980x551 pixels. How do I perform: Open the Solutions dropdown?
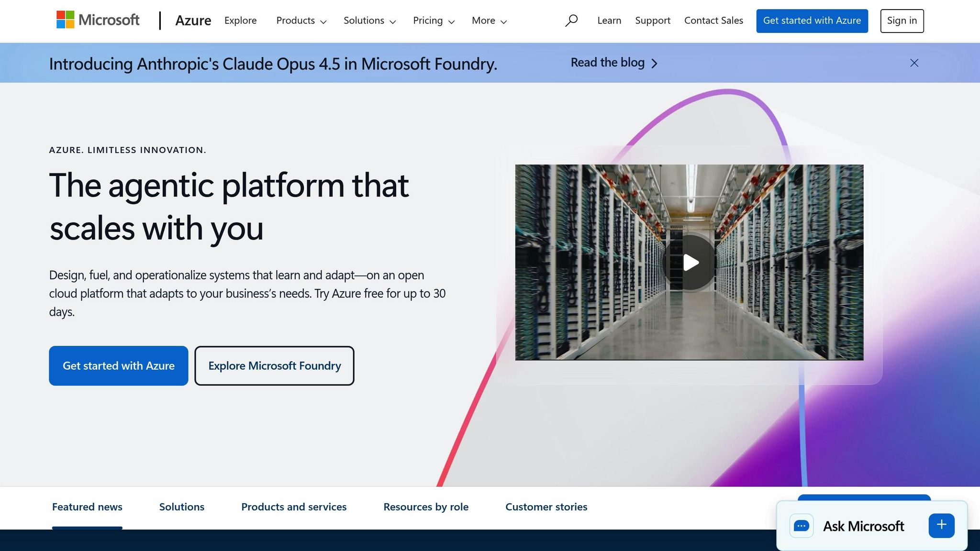(369, 21)
